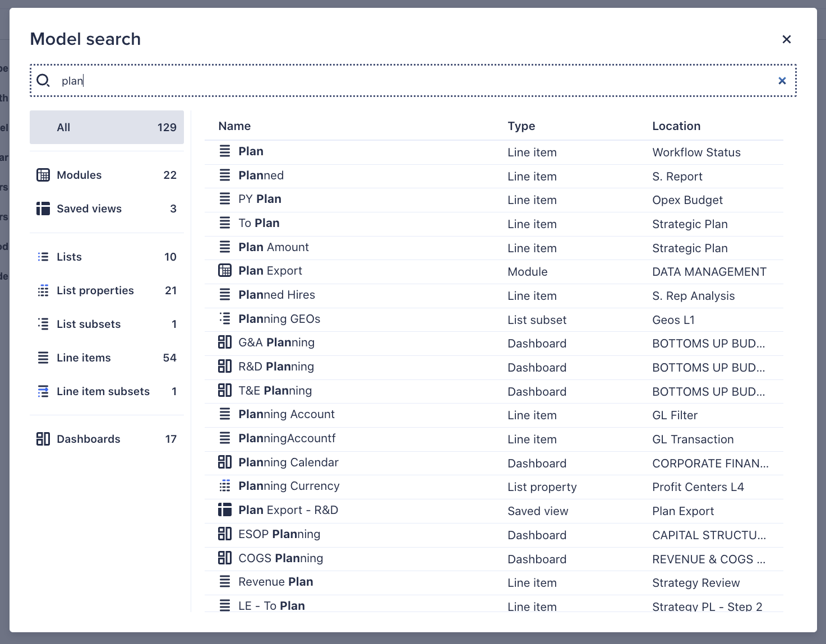Image resolution: width=826 pixels, height=644 pixels.
Task: Click the list subset icon next to "Planning GEOs"
Action: pyautogui.click(x=225, y=318)
